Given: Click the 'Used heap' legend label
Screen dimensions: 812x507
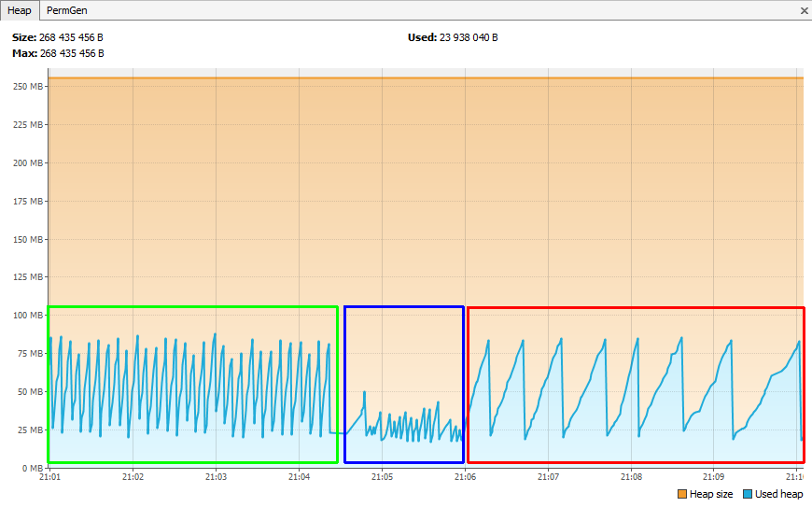Looking at the screenshot, I should coord(778,494).
